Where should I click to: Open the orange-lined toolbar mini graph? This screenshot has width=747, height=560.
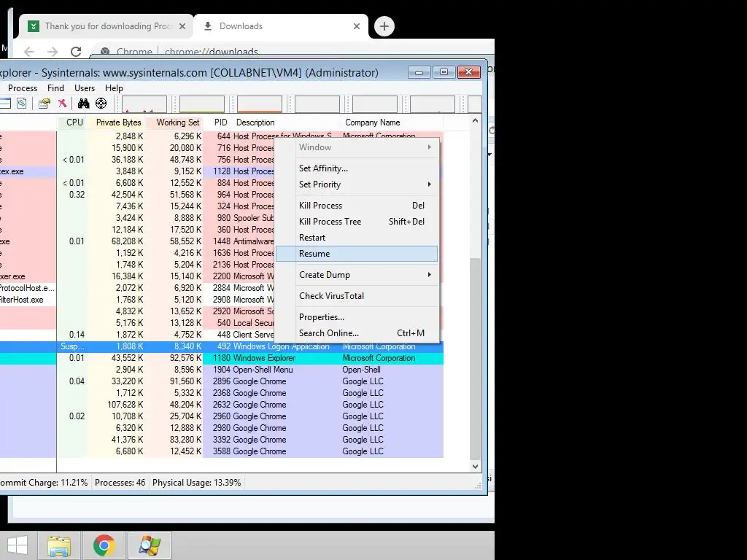pyautogui.click(x=260, y=104)
